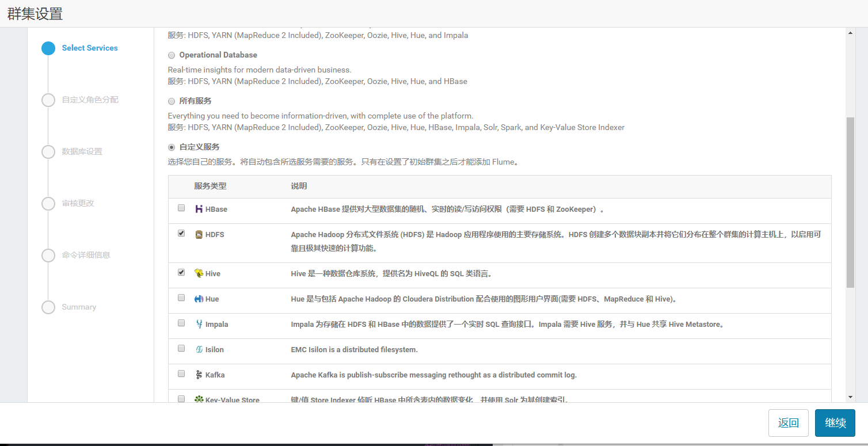Click the HiveQL description of Hive
This screenshot has width=868, height=446.
[391, 274]
